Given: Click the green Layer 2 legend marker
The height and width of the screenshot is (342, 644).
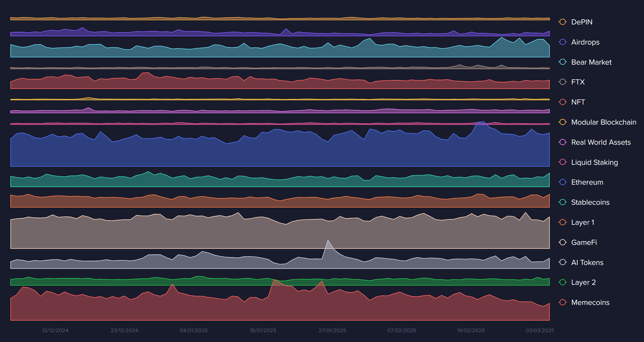Looking at the screenshot, I should 563,282.
